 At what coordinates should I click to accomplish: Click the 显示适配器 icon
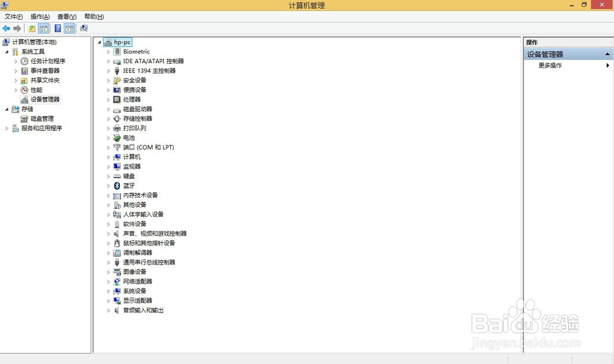[117, 301]
